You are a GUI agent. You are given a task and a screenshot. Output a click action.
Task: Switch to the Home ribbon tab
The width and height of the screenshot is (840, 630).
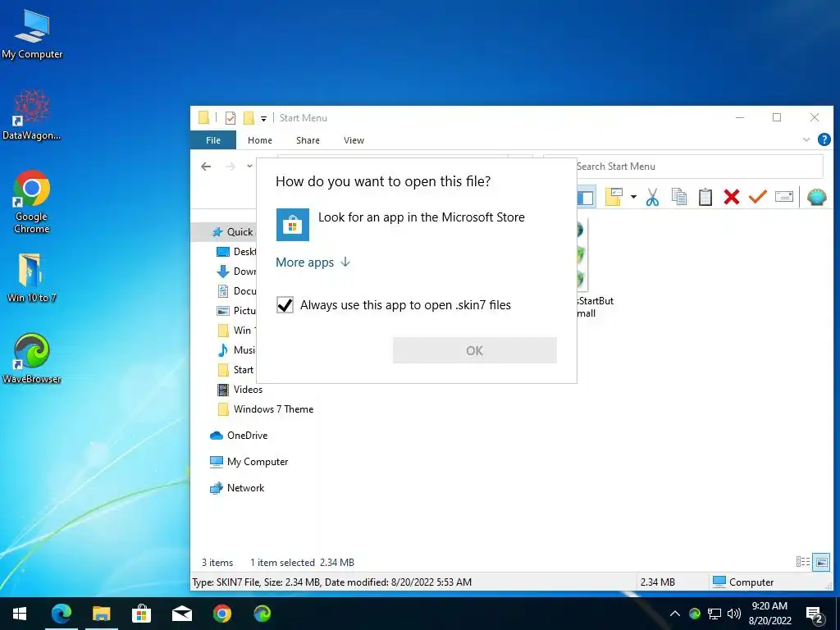(x=260, y=140)
